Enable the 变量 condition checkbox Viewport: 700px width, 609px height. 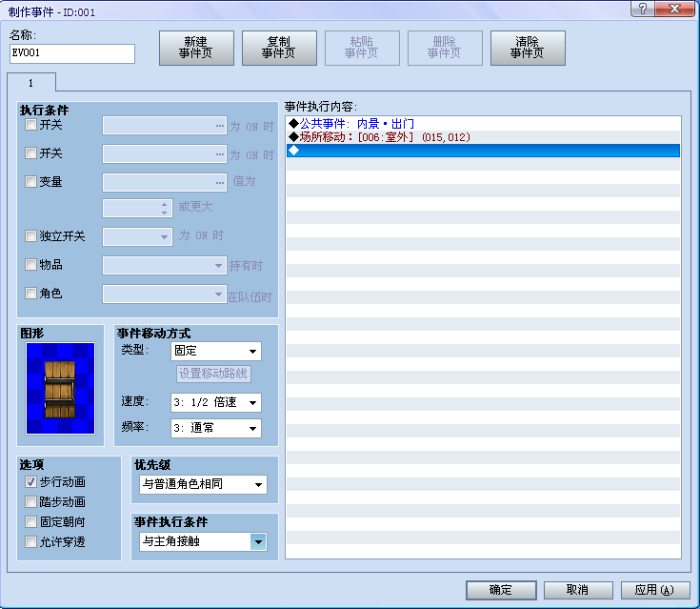tap(31, 181)
